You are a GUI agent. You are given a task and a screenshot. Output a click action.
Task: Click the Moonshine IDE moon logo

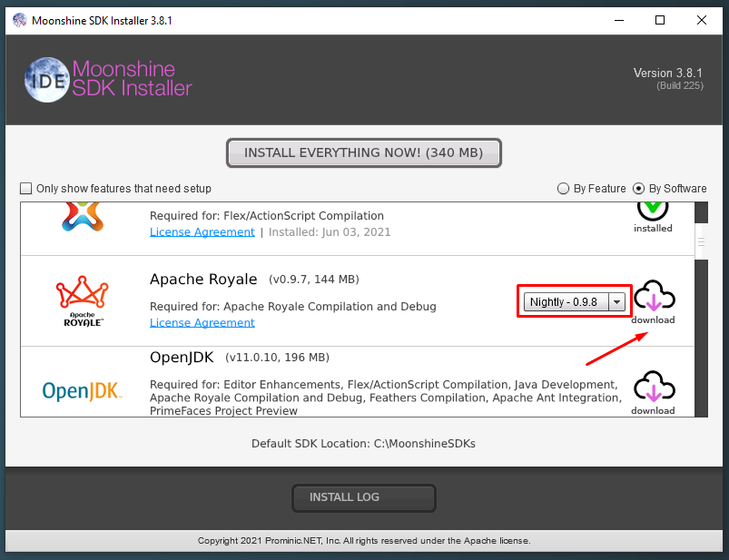click(x=44, y=78)
